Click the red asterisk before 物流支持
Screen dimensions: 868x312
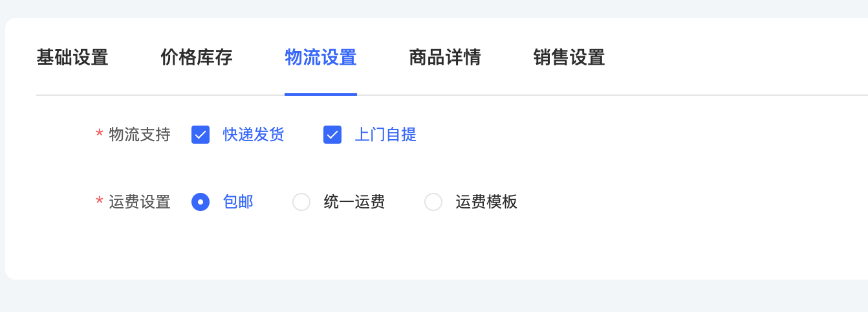pyautogui.click(x=100, y=134)
